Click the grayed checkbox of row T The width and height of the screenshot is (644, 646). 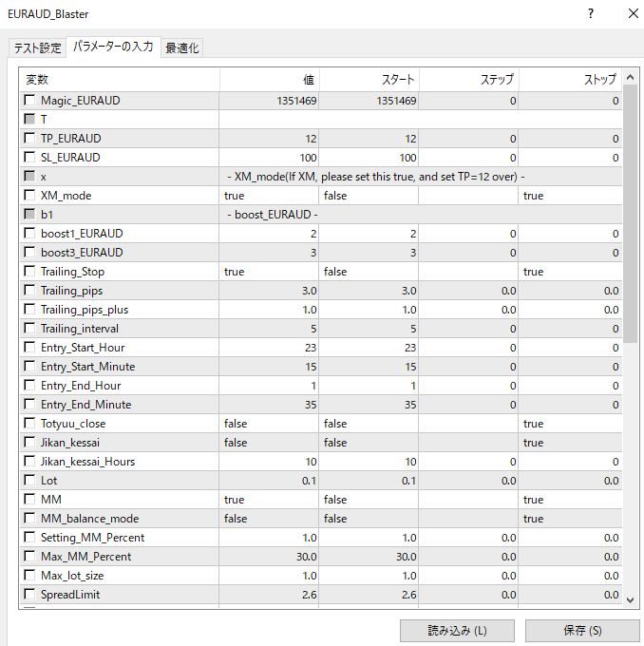29,119
